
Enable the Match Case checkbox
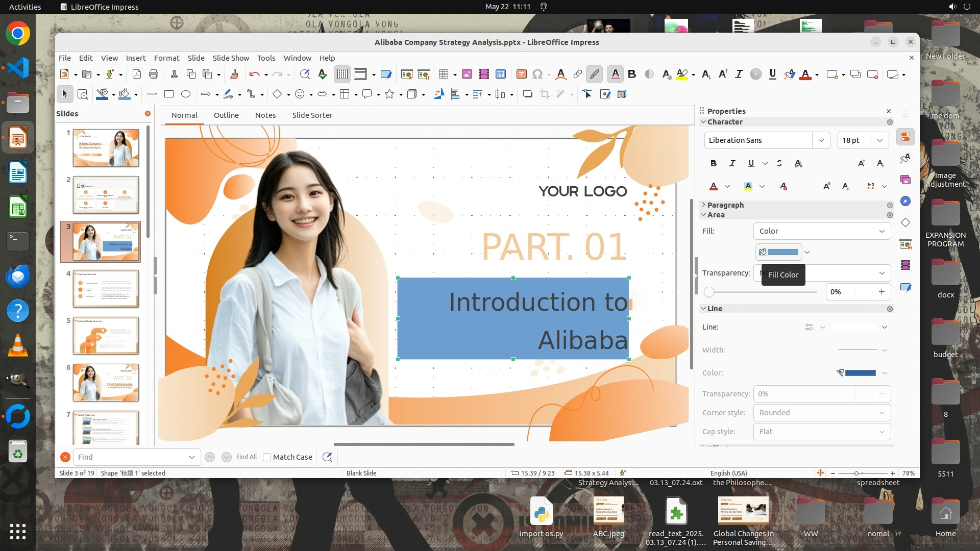click(x=267, y=457)
